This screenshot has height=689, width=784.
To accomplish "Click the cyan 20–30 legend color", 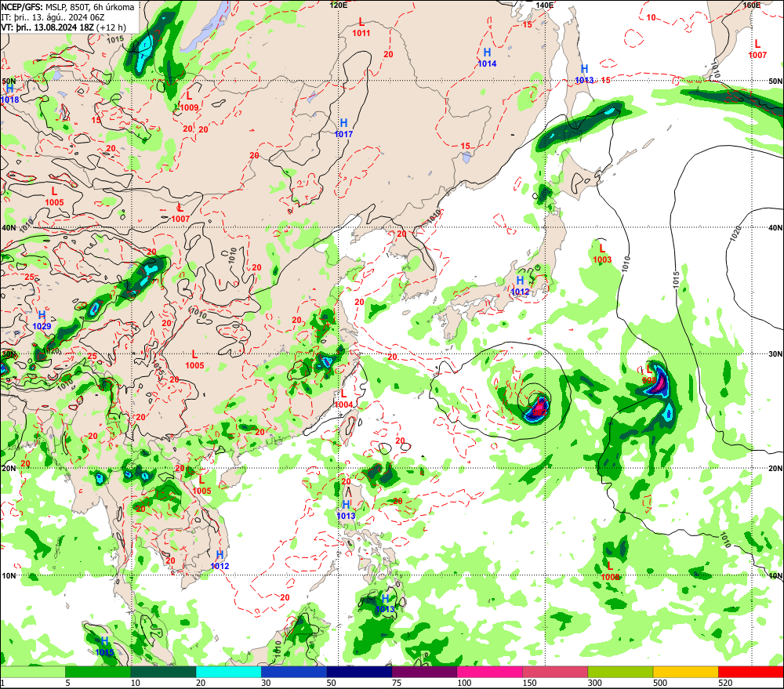I will pyautogui.click(x=228, y=672).
